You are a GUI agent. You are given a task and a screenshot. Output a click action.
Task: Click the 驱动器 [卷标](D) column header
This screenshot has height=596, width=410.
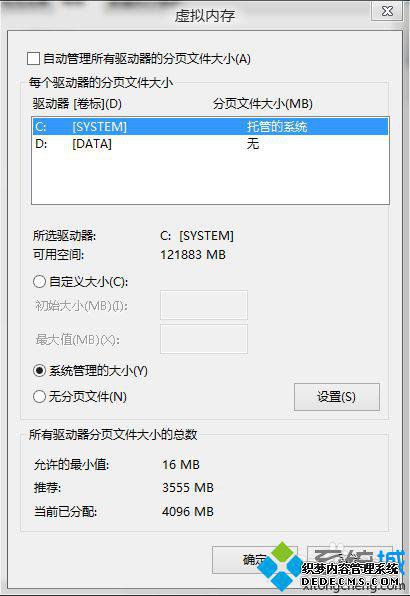click(77, 103)
